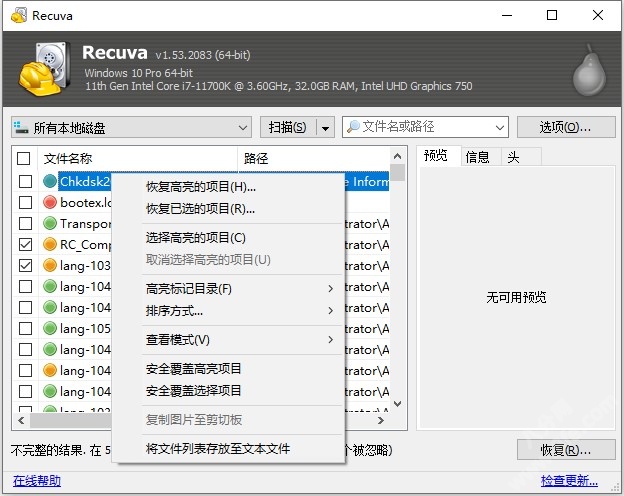624x496 pixels.
Task: Click the orange status dot for lang-103 file
Action: [x=50, y=265]
